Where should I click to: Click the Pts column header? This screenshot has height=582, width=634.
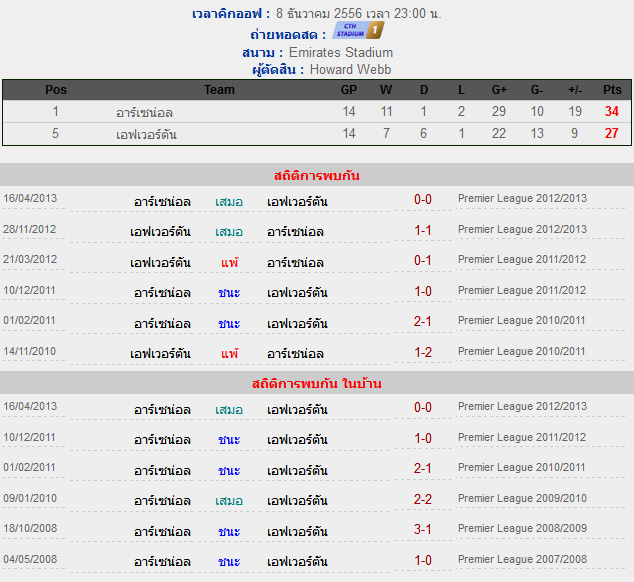612,90
